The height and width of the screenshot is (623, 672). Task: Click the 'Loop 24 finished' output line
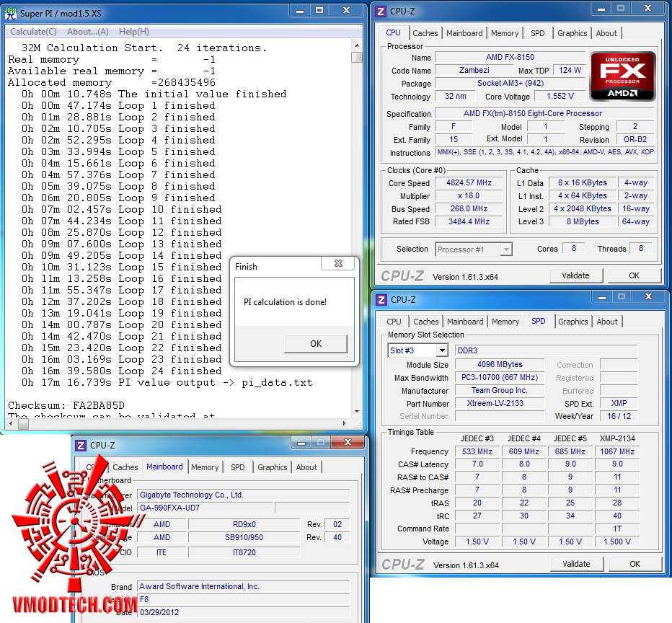[122, 371]
